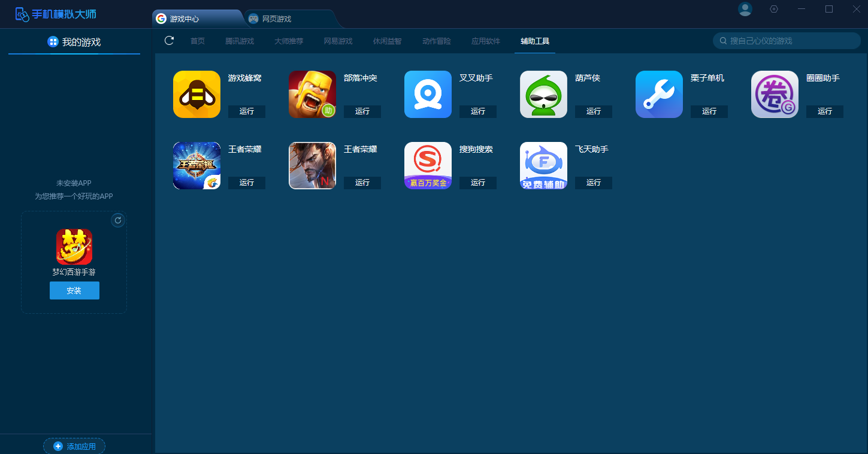Select the 圈圈助手 purple icon

(x=775, y=95)
